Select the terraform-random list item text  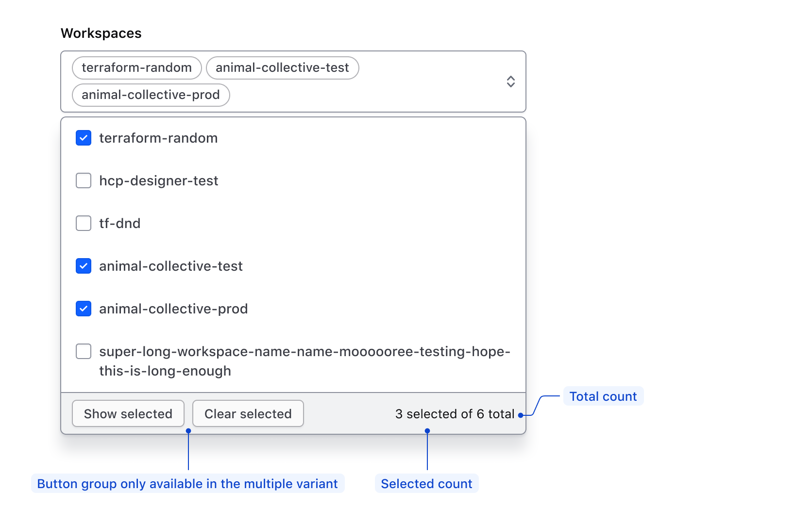158,138
